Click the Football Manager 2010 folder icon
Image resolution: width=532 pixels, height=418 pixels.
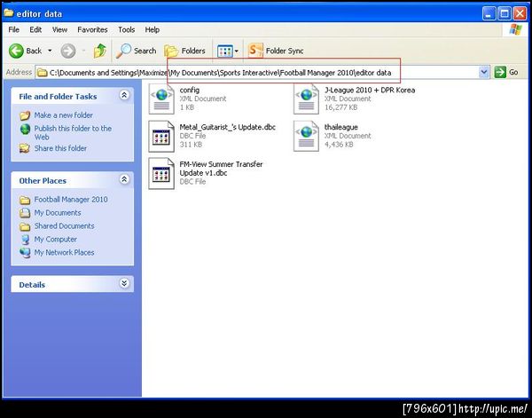(x=25, y=200)
